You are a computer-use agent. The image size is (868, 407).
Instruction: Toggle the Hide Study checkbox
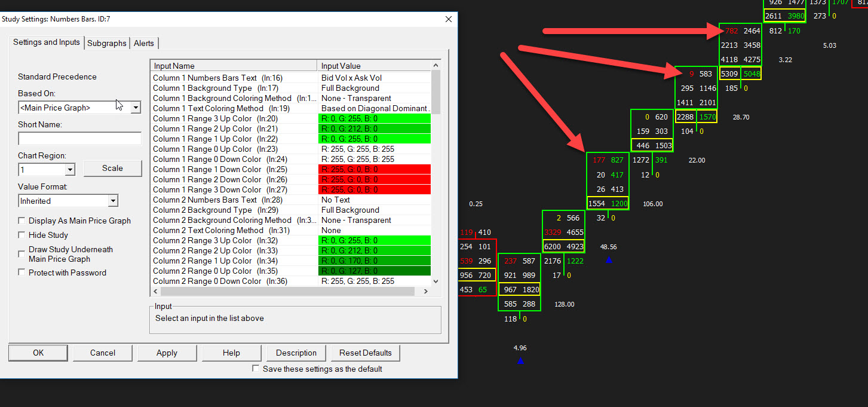click(22, 235)
